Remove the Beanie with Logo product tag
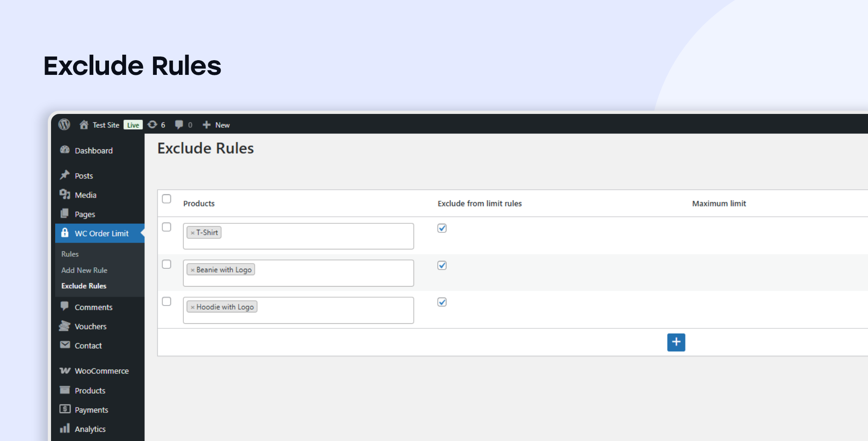The width and height of the screenshot is (868, 441). point(193,270)
